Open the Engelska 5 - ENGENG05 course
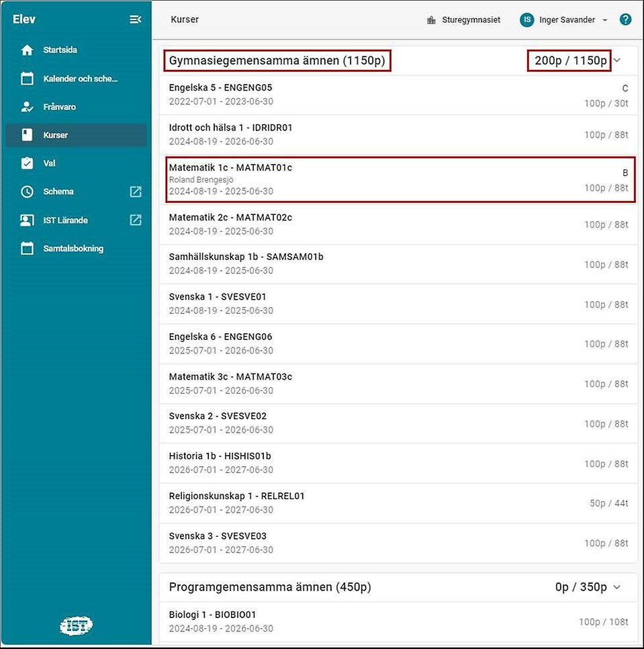The image size is (644, 649). [399, 95]
